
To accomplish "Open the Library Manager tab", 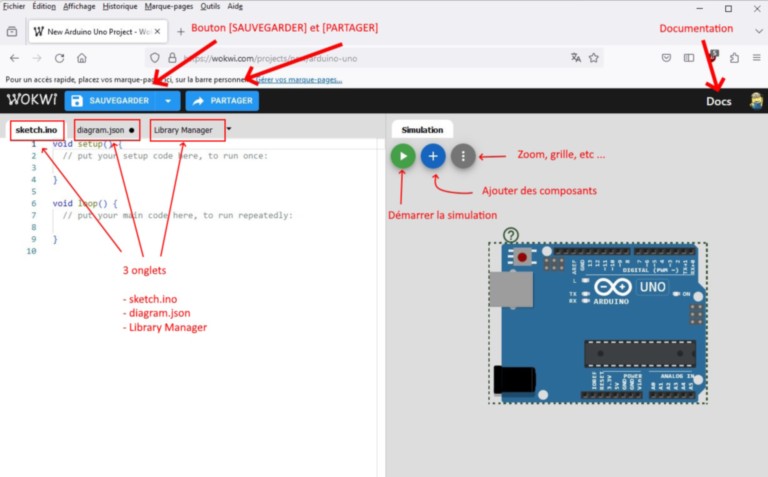I will pos(184,130).
